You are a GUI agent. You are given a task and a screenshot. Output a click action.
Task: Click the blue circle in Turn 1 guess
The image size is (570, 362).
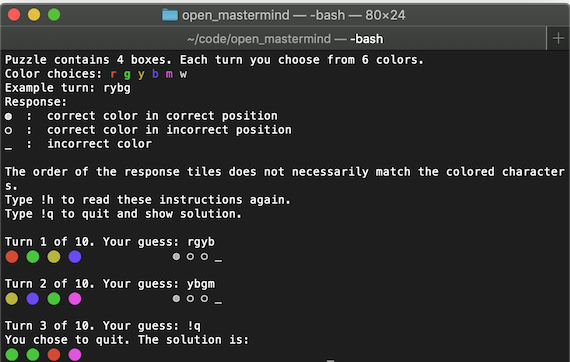tap(75, 257)
